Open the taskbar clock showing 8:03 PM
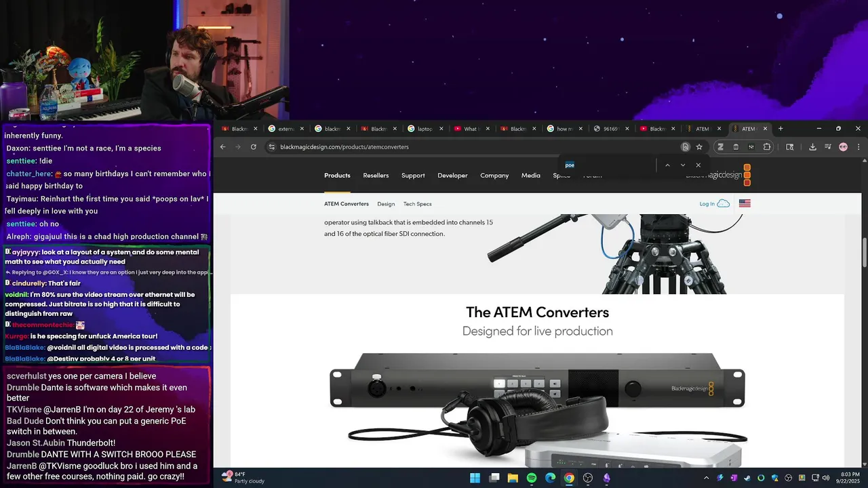 click(x=850, y=478)
